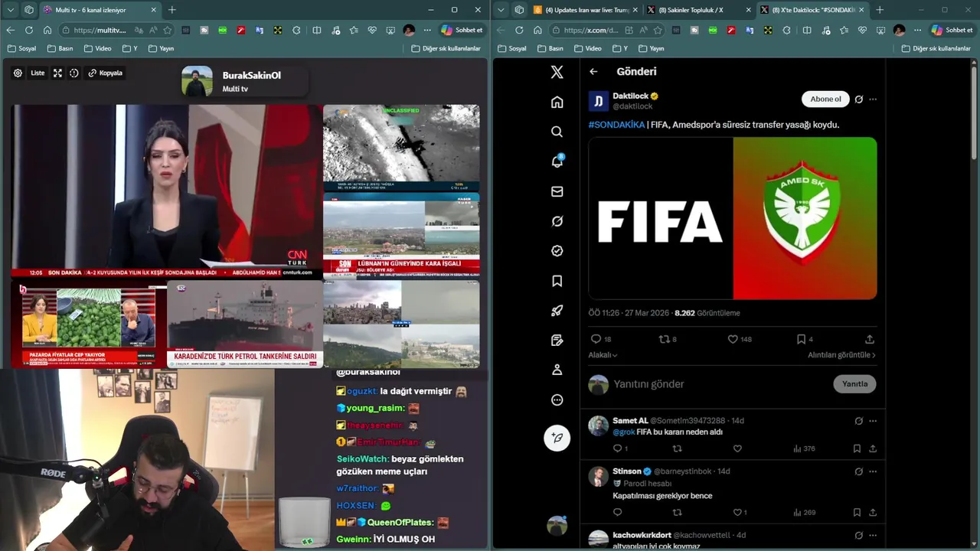Click the compose post feather button
Viewport: 980px width, 551px height.
(x=557, y=438)
